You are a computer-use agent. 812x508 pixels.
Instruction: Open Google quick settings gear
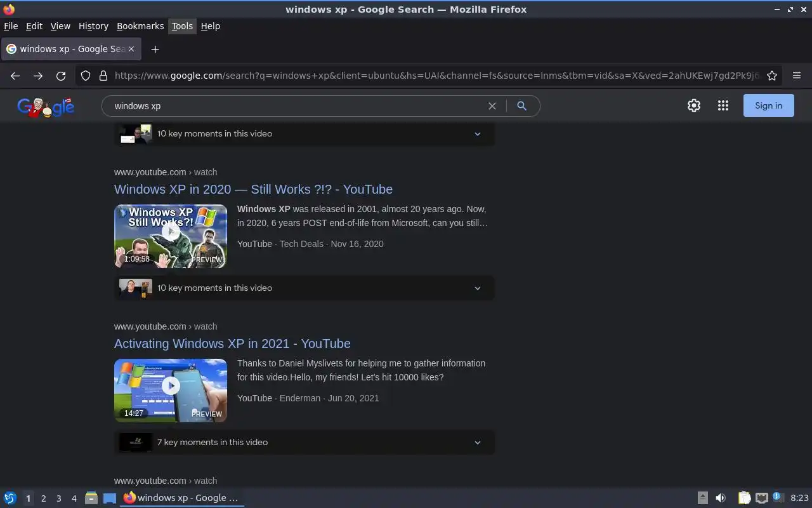[694, 106]
